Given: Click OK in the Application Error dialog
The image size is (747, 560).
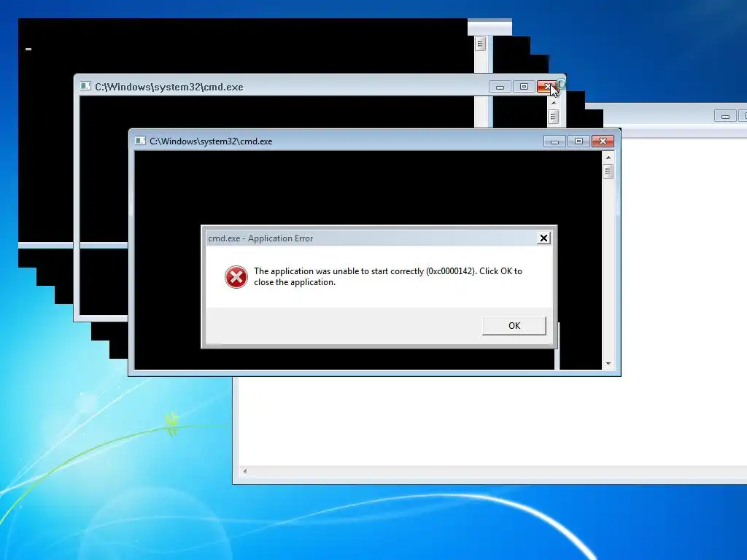Looking at the screenshot, I should (514, 326).
